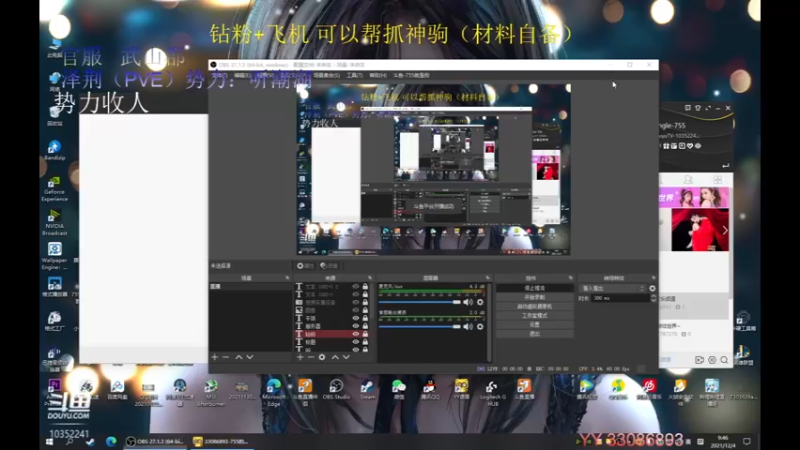This screenshot has width=800, height=450.
Task: Add a new source with the plus icon
Action: pos(300,357)
